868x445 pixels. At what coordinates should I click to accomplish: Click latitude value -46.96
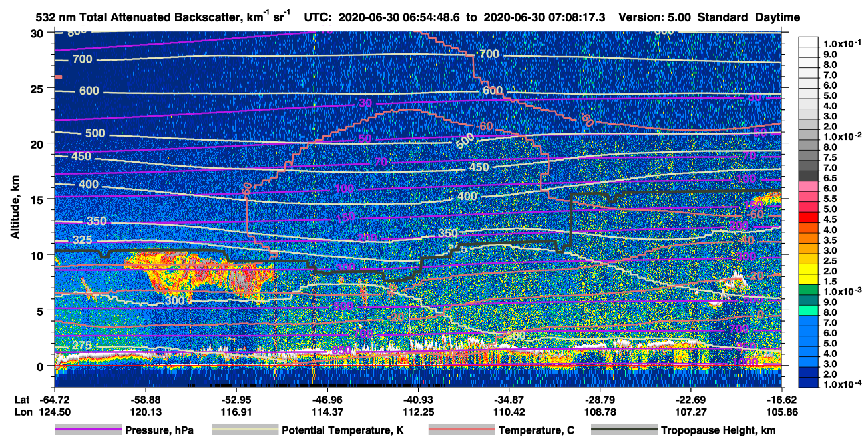click(327, 400)
